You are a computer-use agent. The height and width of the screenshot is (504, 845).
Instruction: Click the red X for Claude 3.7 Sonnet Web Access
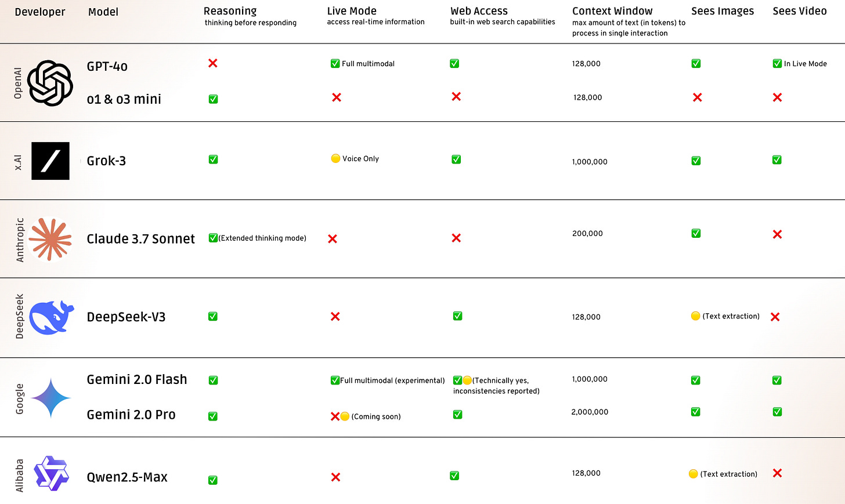coord(456,238)
